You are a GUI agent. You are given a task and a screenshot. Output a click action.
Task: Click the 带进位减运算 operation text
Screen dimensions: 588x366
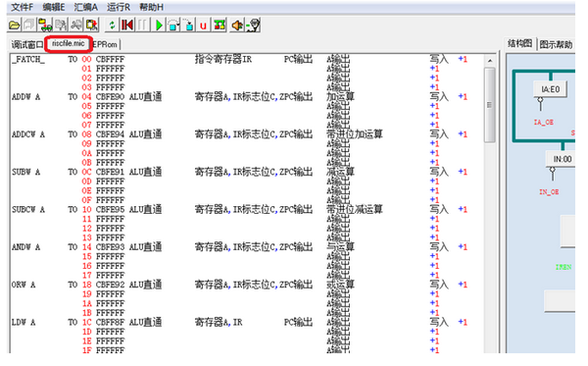(355, 209)
